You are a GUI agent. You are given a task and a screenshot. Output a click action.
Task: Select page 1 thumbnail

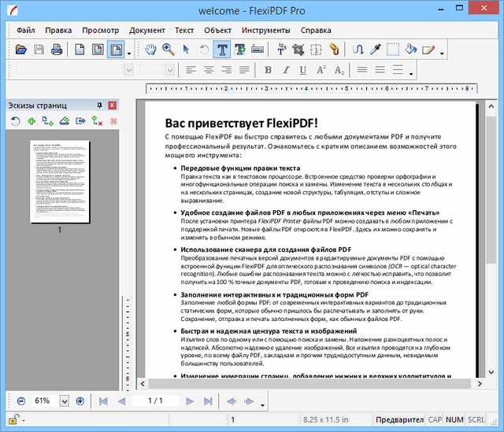tap(60, 182)
